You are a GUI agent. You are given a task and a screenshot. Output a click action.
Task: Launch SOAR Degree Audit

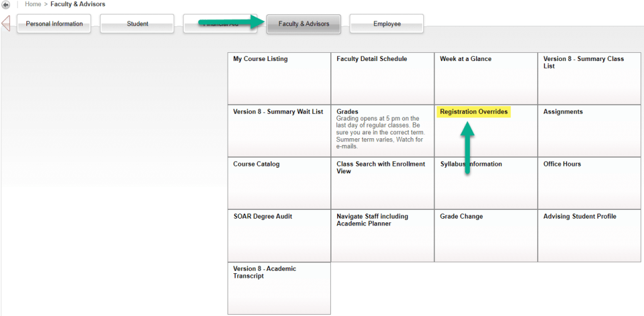click(262, 216)
